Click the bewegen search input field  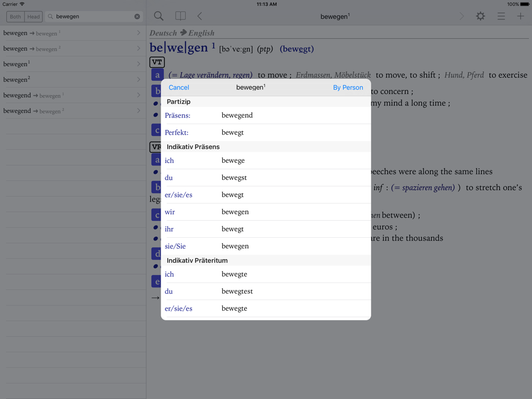[x=94, y=16]
